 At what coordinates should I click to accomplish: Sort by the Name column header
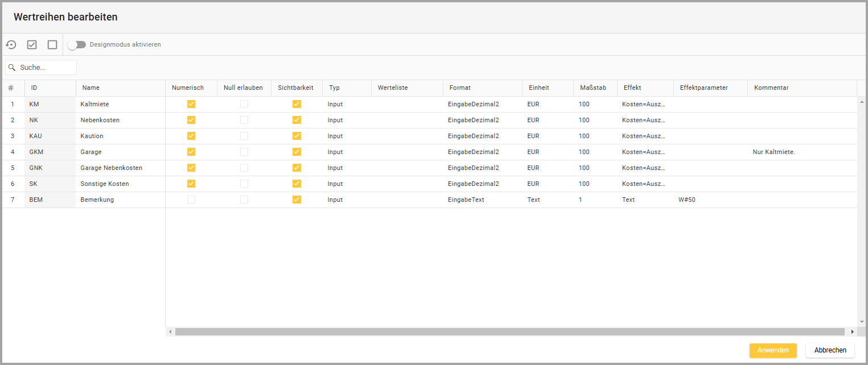[91, 88]
